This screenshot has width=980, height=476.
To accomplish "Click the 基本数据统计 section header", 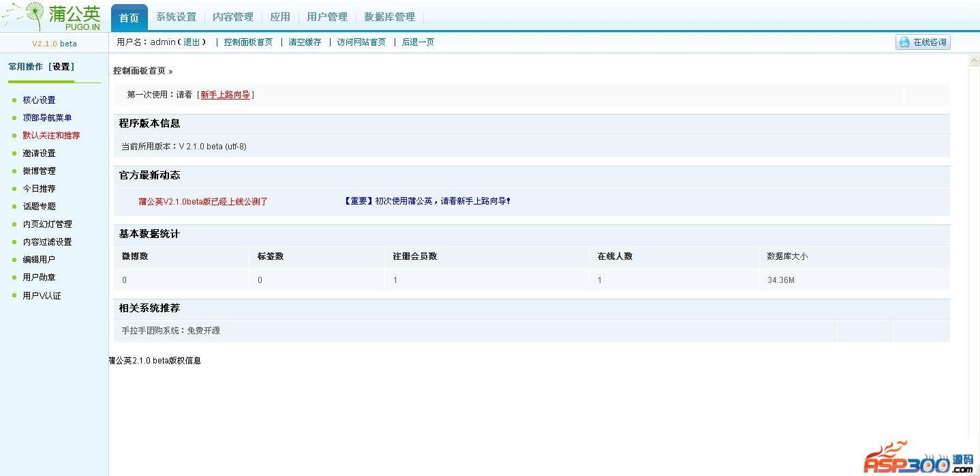I will tap(149, 234).
